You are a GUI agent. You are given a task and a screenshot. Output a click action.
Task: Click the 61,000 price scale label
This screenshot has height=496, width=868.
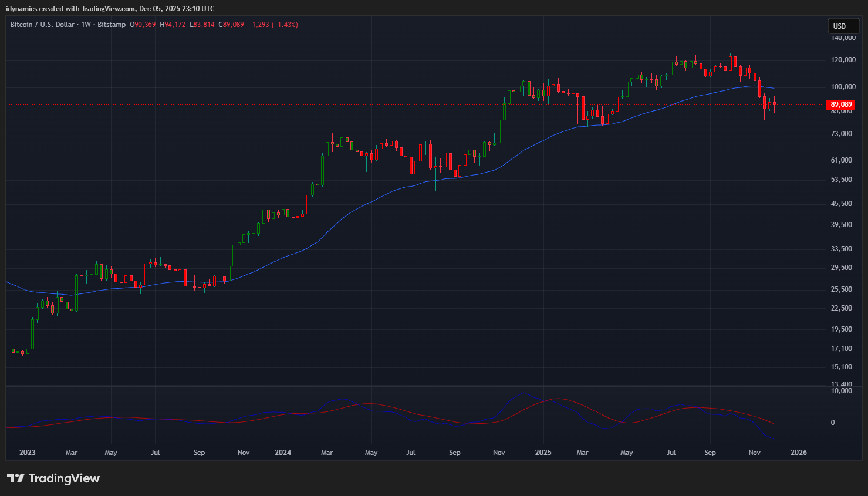click(842, 160)
